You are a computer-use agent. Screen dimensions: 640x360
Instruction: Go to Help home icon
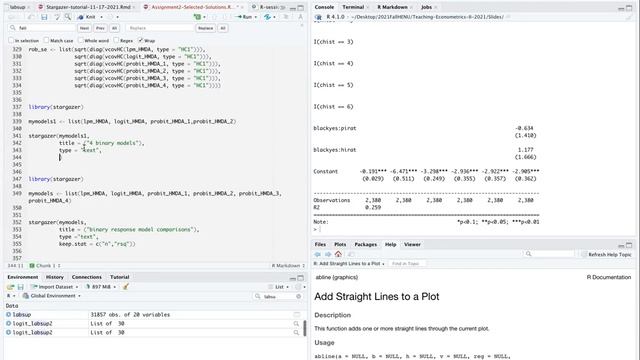338,254
